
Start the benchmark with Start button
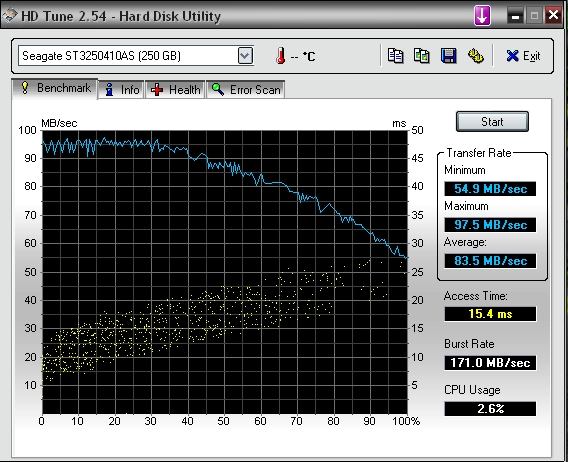(492, 122)
